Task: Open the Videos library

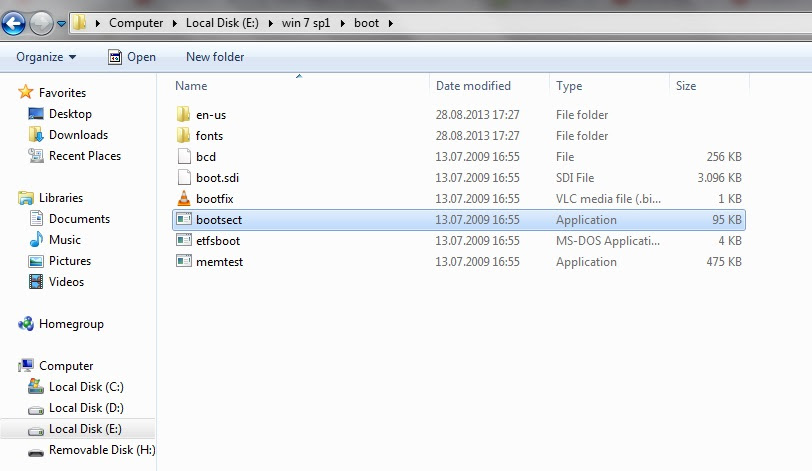Action: point(66,282)
